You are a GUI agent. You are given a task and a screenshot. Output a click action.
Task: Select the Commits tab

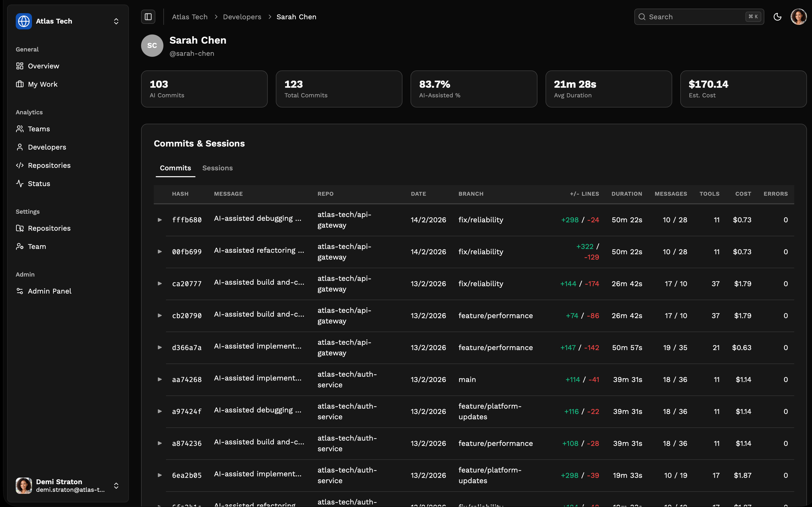point(175,168)
